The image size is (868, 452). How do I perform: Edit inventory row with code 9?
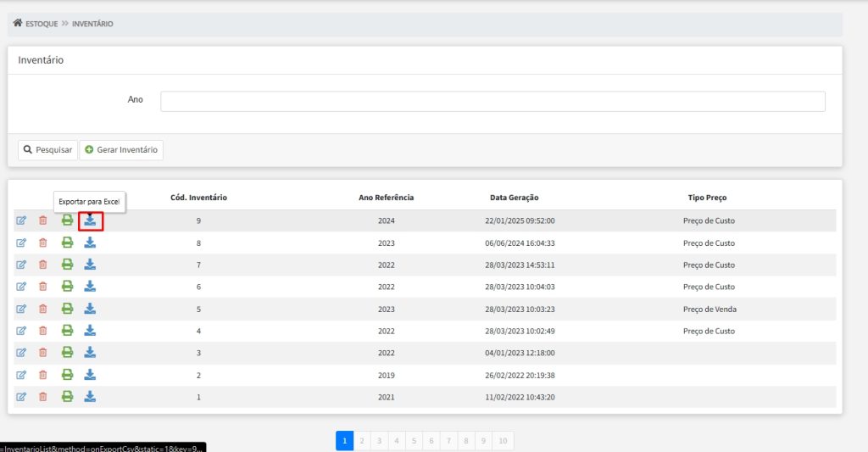click(21, 220)
